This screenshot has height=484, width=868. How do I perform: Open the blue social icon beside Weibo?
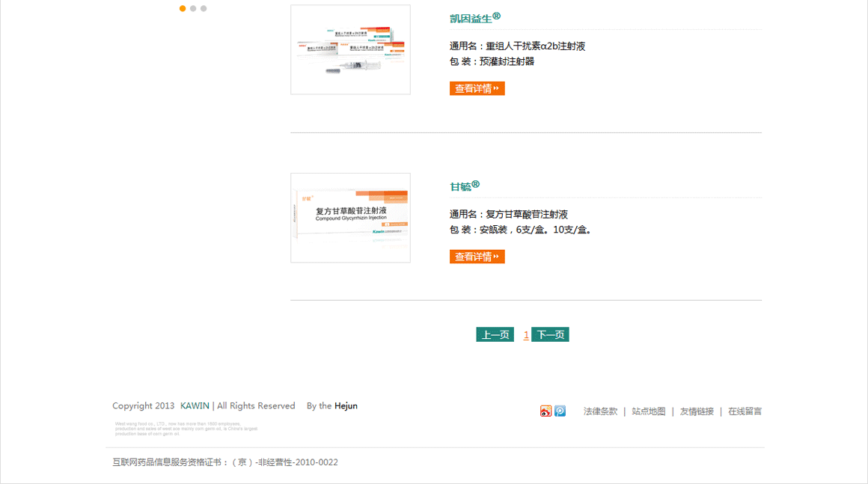[560, 411]
